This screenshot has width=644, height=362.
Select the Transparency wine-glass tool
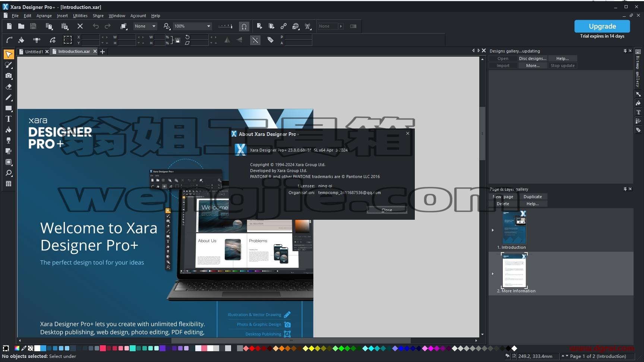tap(9, 141)
